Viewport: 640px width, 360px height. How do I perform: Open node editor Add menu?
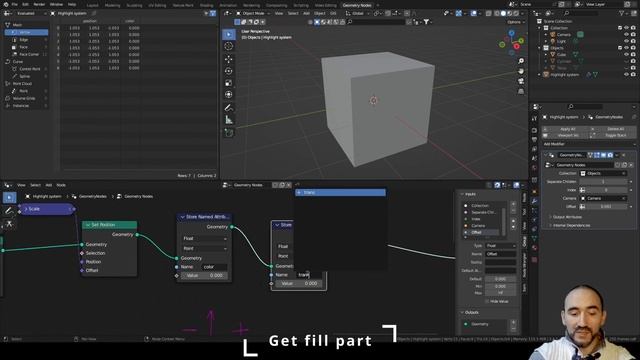tap(49, 185)
